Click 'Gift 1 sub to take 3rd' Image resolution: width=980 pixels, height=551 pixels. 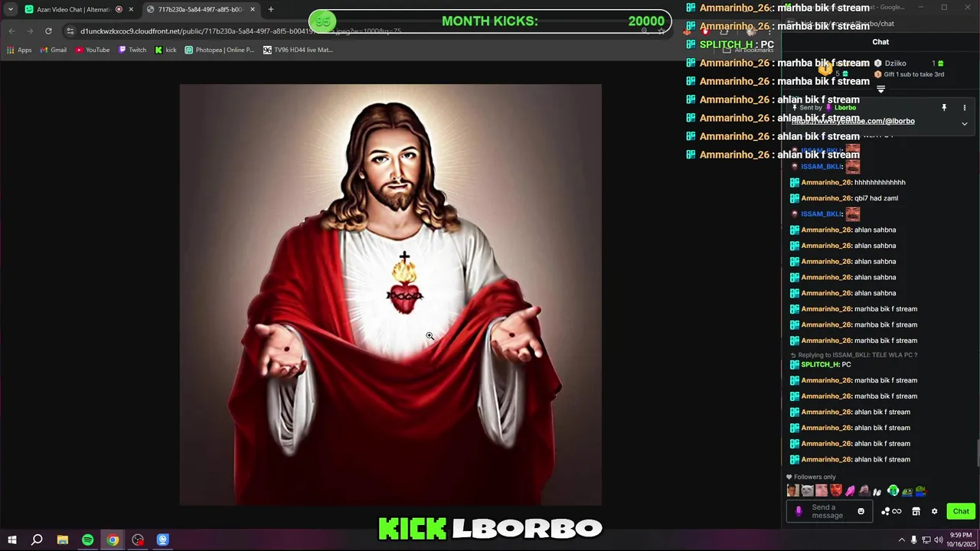(913, 74)
